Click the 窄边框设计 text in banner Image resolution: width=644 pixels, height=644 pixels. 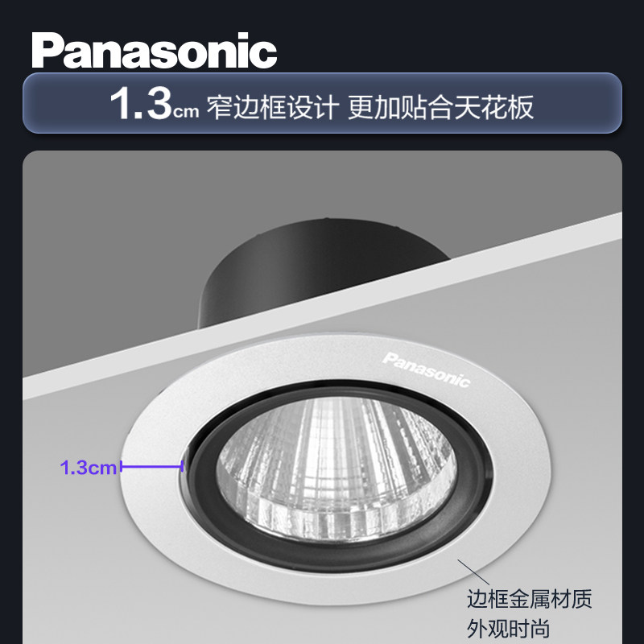[x=273, y=107]
